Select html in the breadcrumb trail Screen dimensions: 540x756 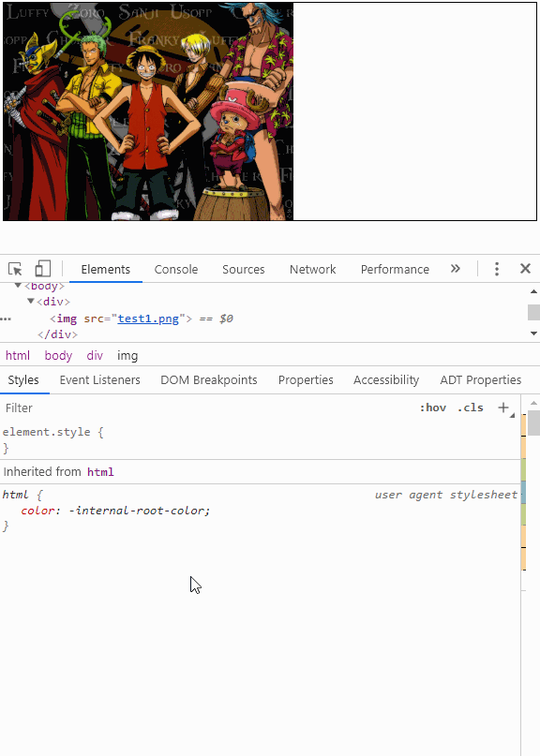18,356
